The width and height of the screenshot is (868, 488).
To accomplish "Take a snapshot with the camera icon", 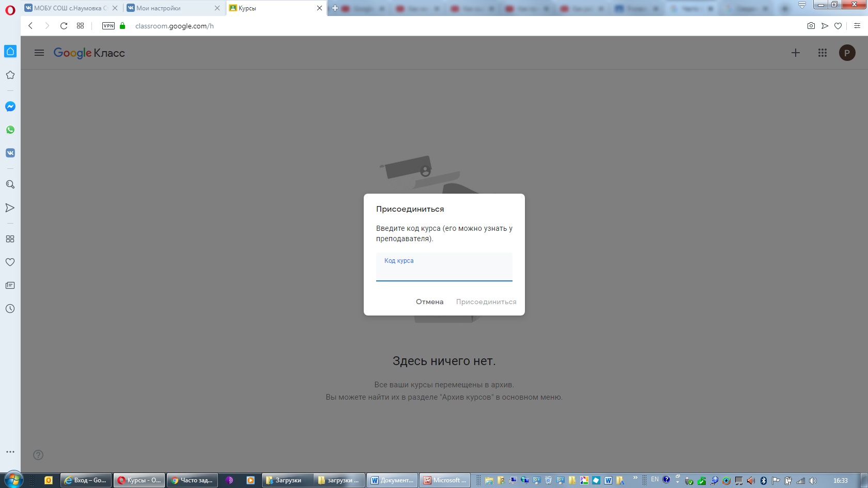I will (x=811, y=26).
